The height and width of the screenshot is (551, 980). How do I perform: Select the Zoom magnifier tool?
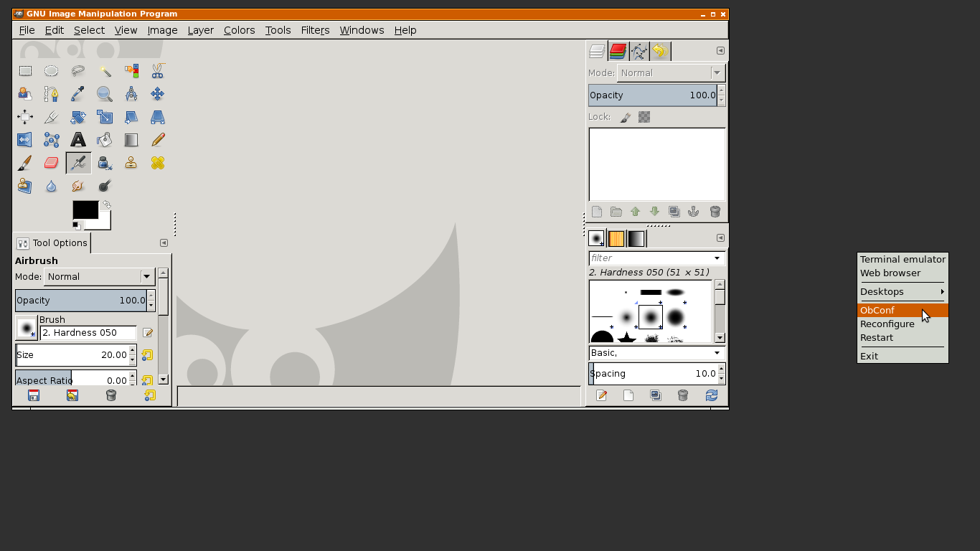pos(105,93)
